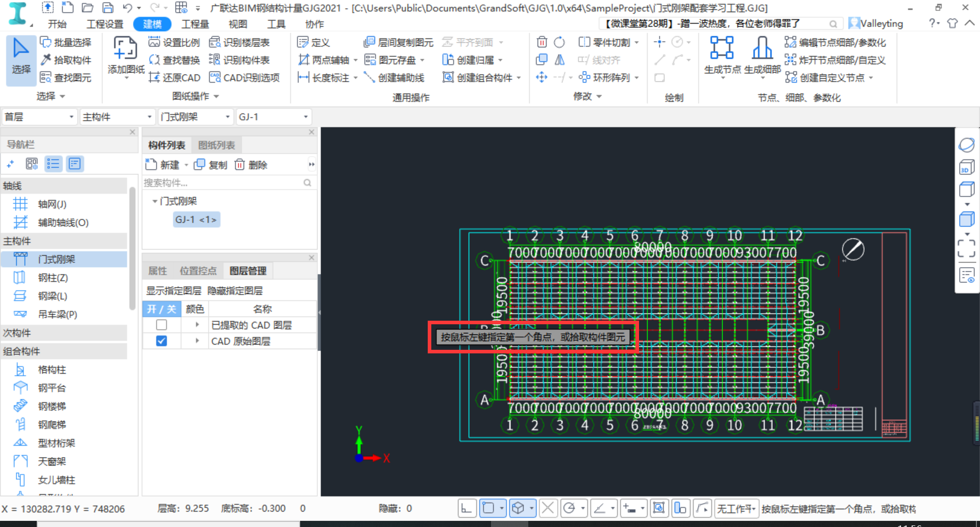
Task: Select the GJ-1 <1> component item
Action: coord(197,220)
